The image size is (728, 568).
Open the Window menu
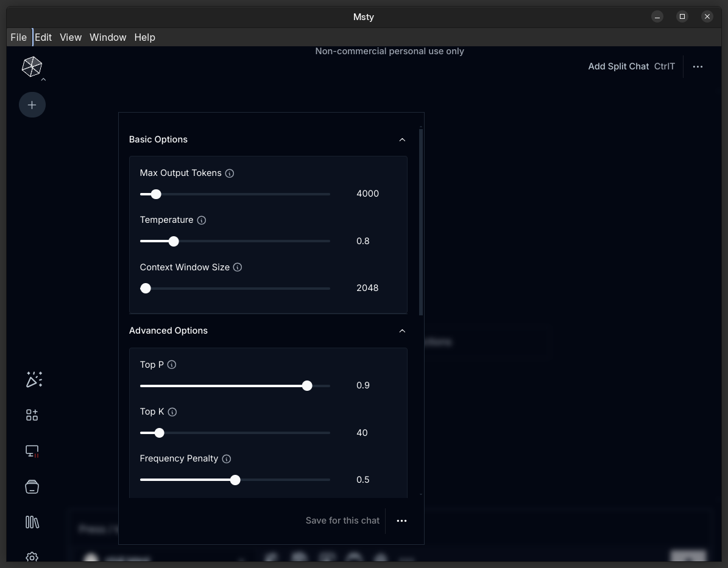tap(108, 37)
